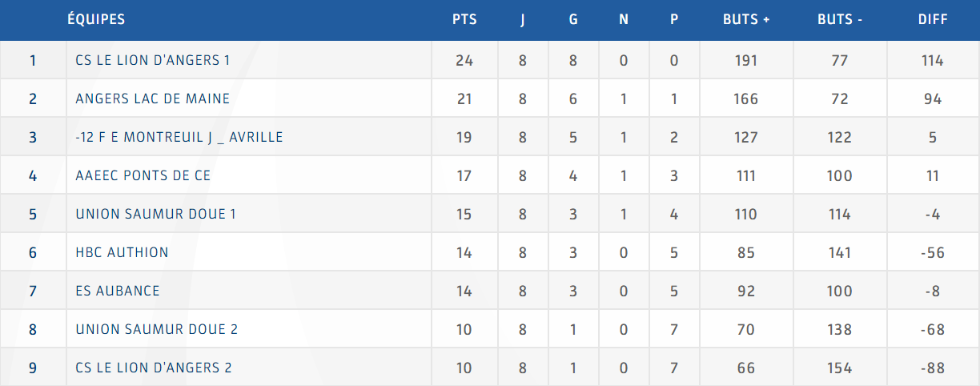Click the P (losses) column header
The image size is (980, 386).
pos(674,19)
